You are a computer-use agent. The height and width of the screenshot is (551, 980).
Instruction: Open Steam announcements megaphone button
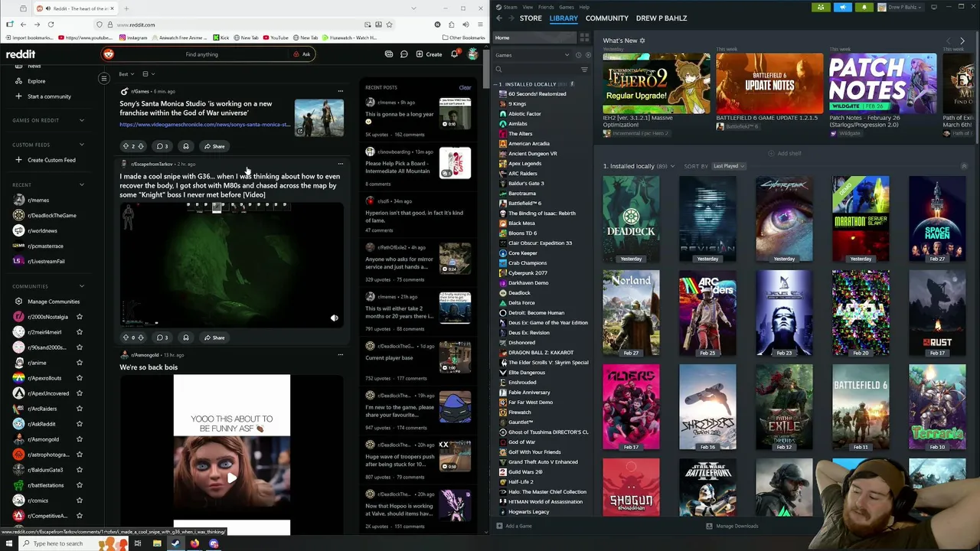pyautogui.click(x=842, y=7)
